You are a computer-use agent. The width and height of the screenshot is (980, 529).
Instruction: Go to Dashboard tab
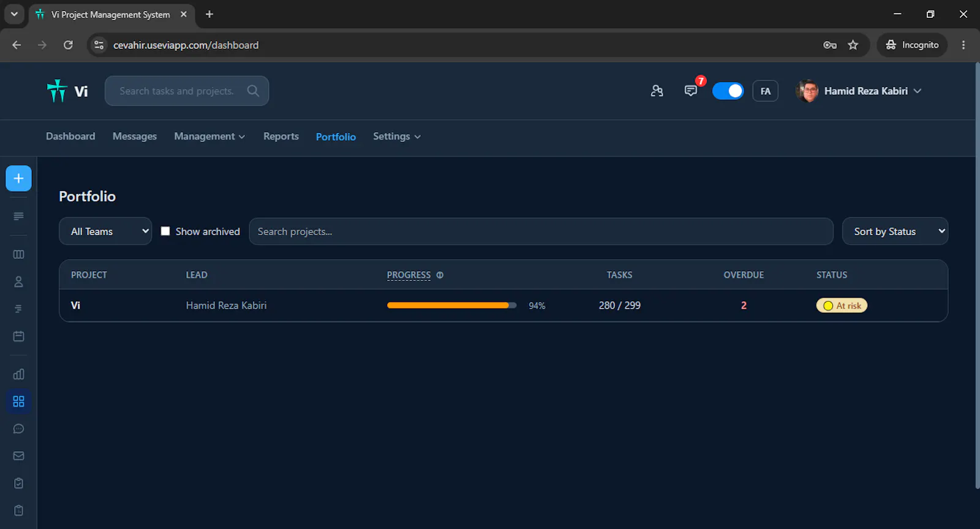[x=70, y=136]
